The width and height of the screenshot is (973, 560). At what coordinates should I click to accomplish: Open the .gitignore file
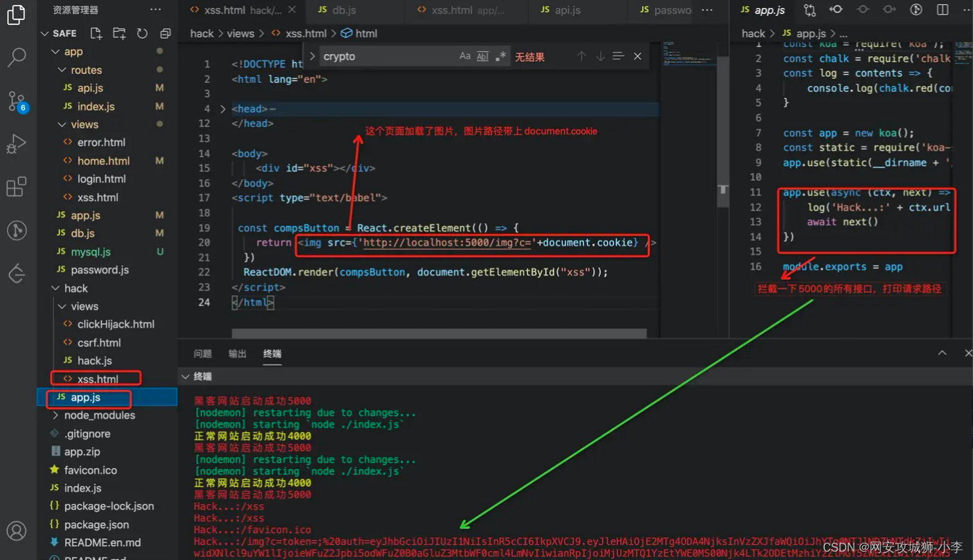[x=87, y=434]
